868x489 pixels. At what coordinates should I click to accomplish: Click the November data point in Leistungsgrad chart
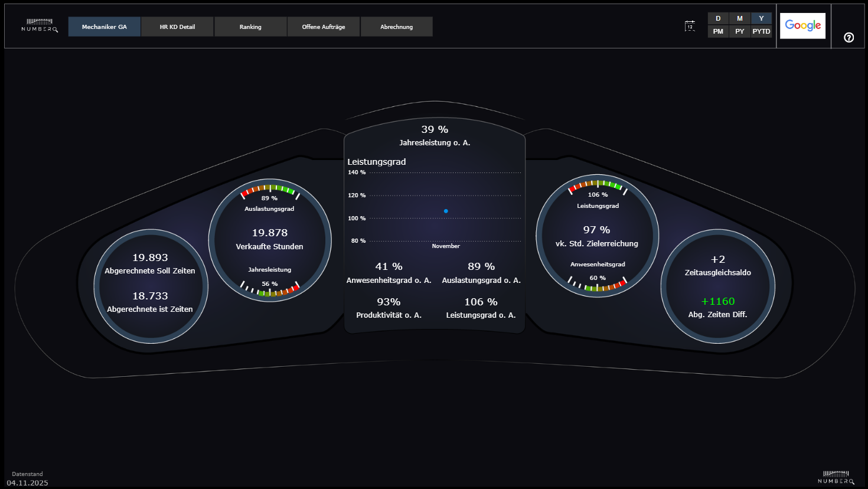[446, 211]
